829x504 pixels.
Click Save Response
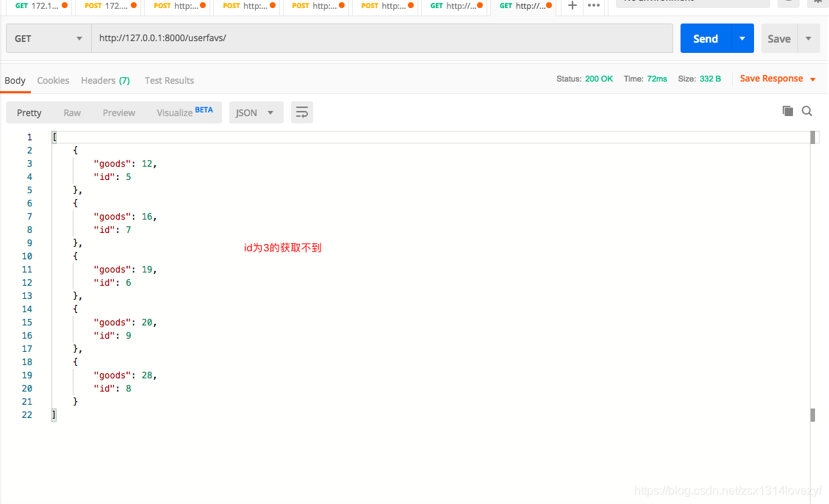click(x=772, y=79)
